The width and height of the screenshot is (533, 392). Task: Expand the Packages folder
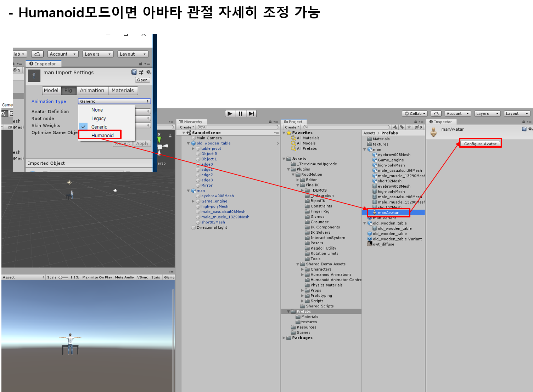[284, 338]
